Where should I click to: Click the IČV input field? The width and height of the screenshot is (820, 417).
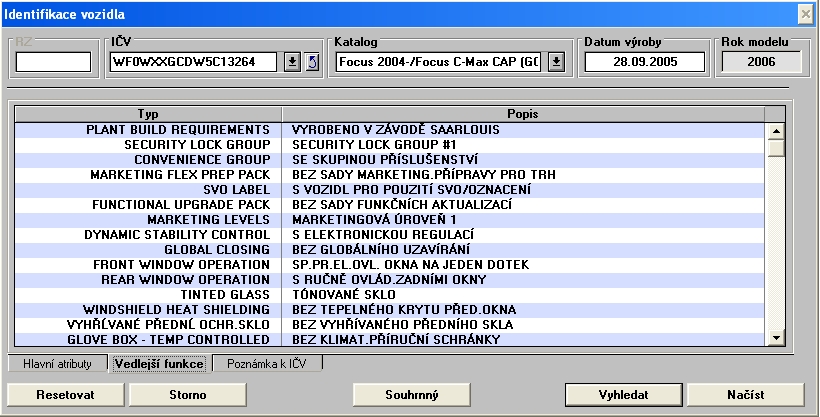click(x=195, y=62)
